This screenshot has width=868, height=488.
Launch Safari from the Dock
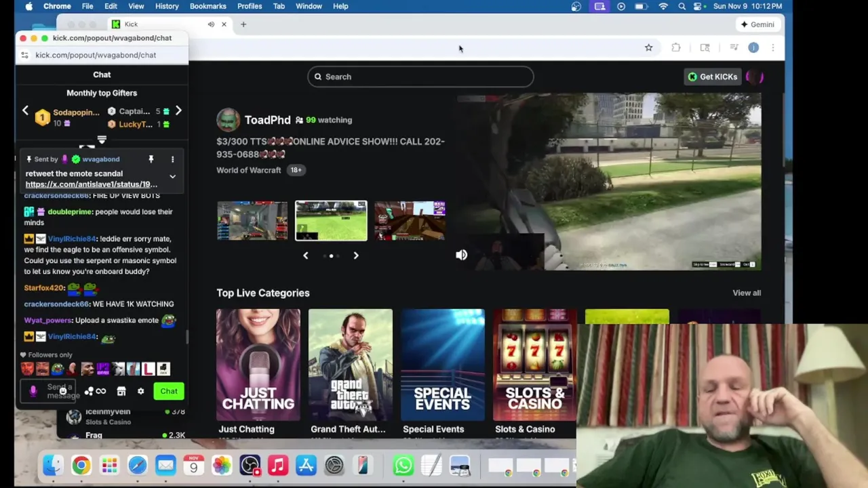(137, 466)
